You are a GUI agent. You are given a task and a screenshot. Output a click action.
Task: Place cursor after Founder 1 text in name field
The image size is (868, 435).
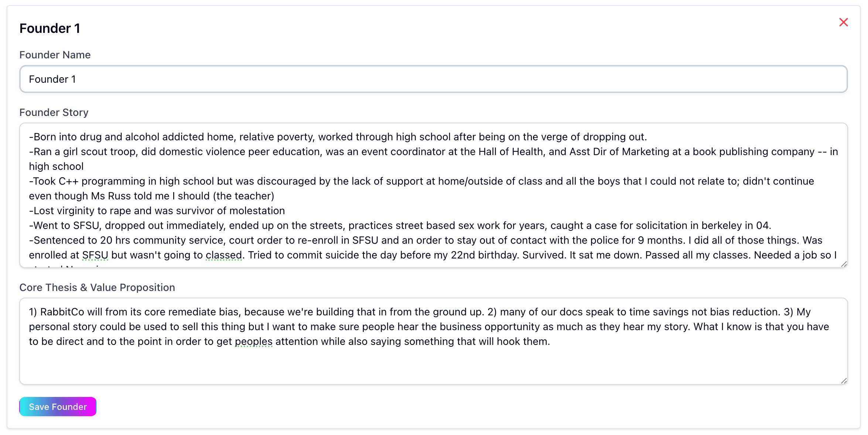click(78, 79)
